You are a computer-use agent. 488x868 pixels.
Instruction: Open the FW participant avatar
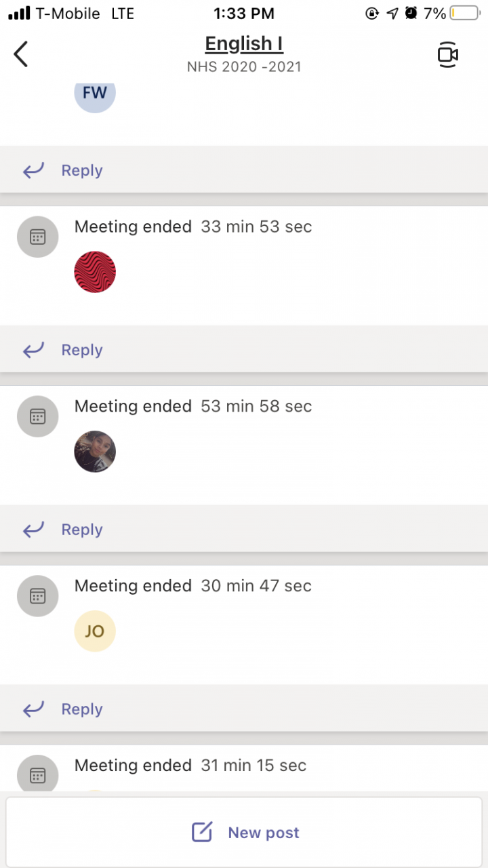(95, 94)
